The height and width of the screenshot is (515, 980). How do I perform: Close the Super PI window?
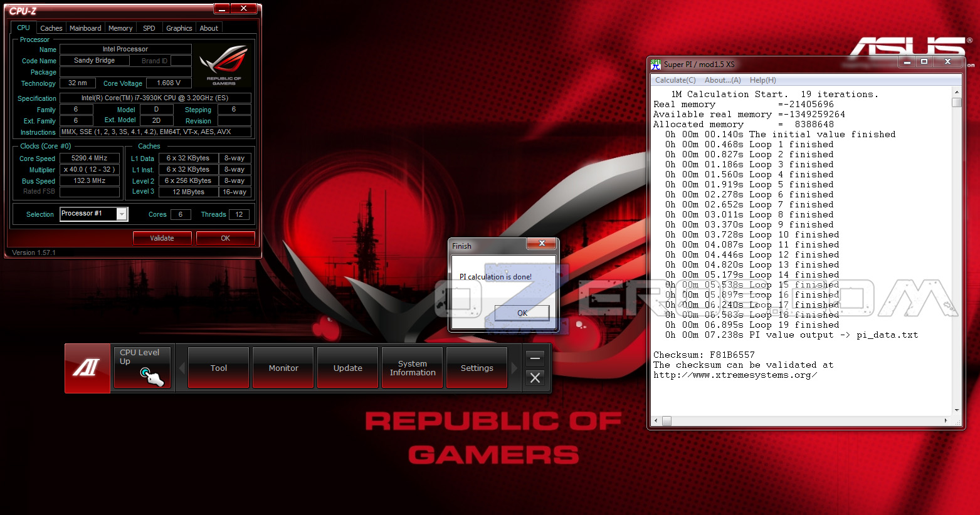point(947,62)
